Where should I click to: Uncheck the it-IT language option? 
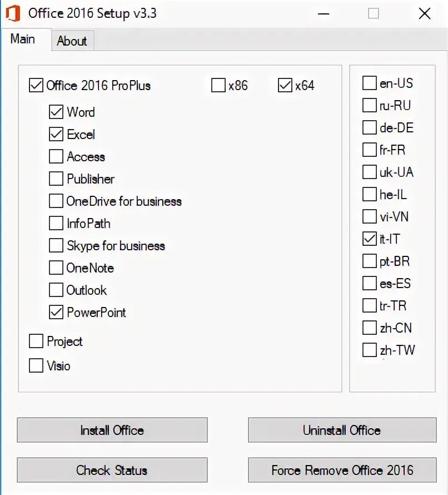[x=370, y=239]
